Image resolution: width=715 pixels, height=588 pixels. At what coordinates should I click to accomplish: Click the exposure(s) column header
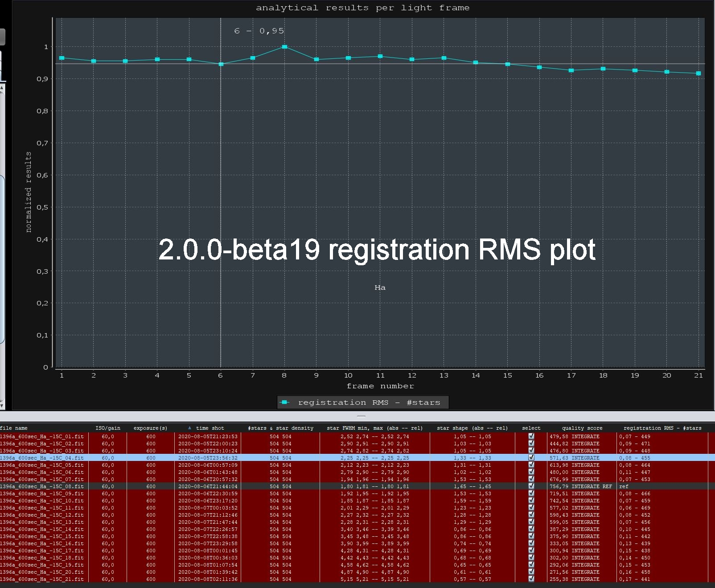151,428
